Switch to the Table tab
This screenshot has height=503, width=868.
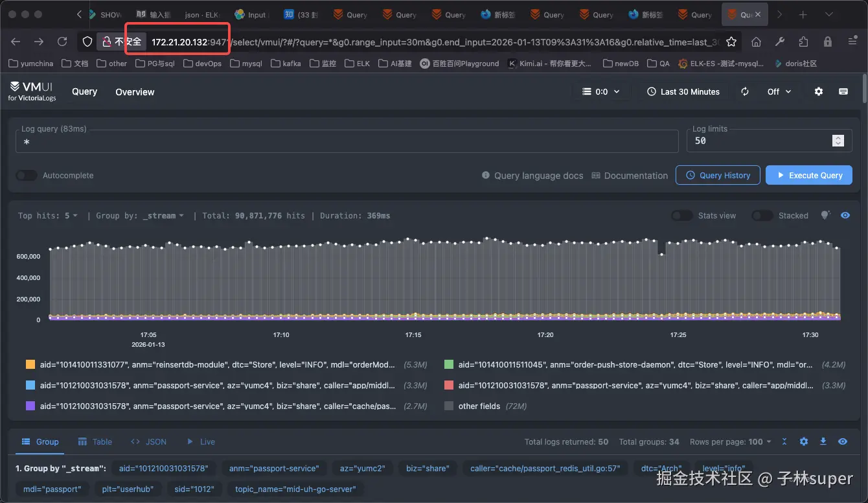tap(95, 441)
